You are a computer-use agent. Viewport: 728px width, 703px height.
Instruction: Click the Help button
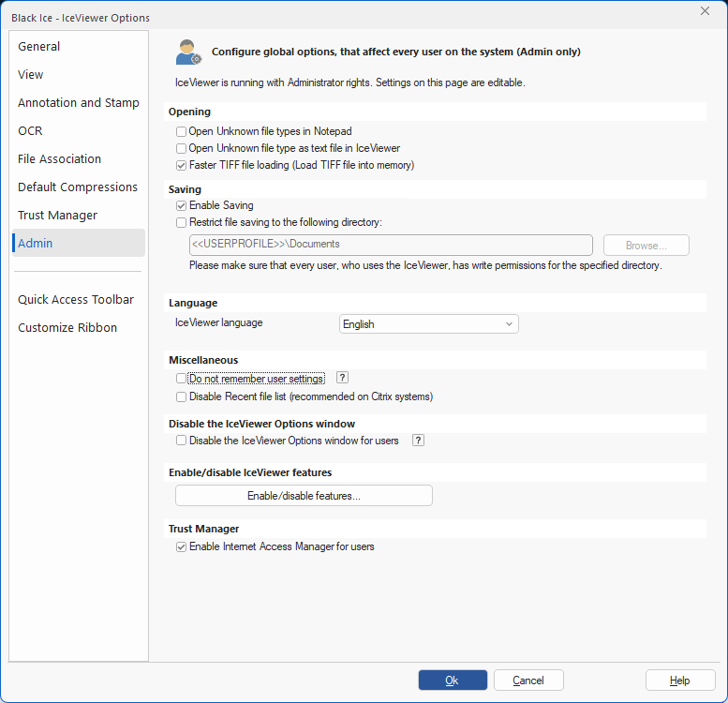(679, 681)
